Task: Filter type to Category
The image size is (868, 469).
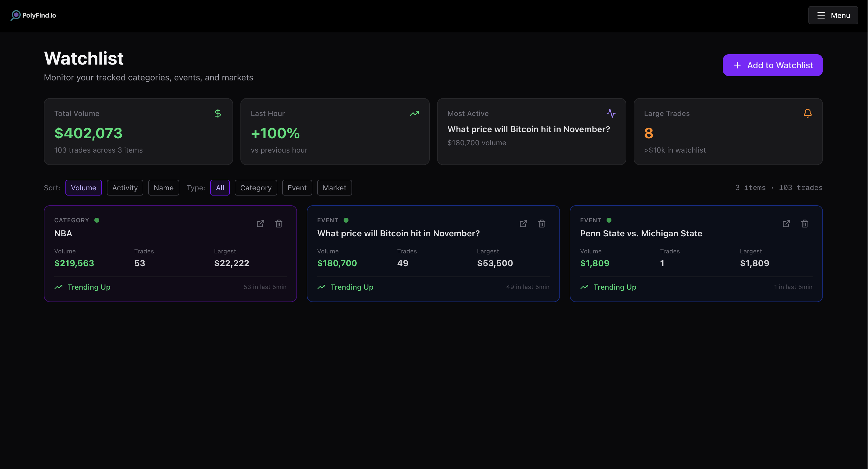Action: [x=255, y=188]
